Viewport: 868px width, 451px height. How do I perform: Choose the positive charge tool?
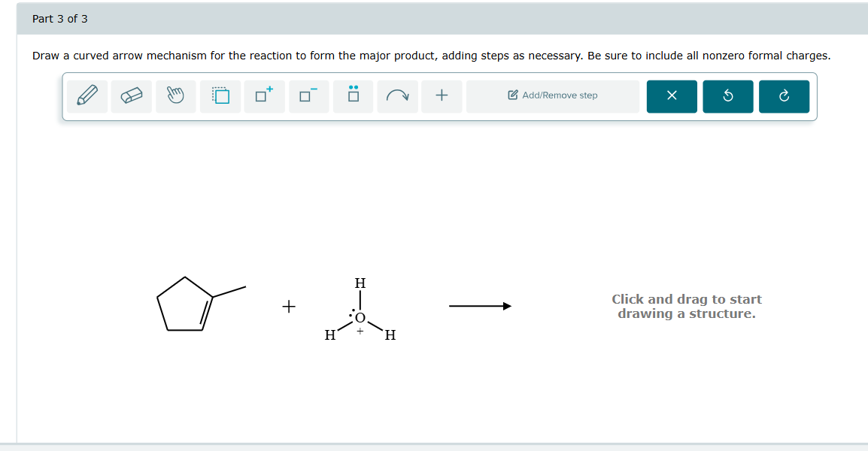[x=264, y=95]
